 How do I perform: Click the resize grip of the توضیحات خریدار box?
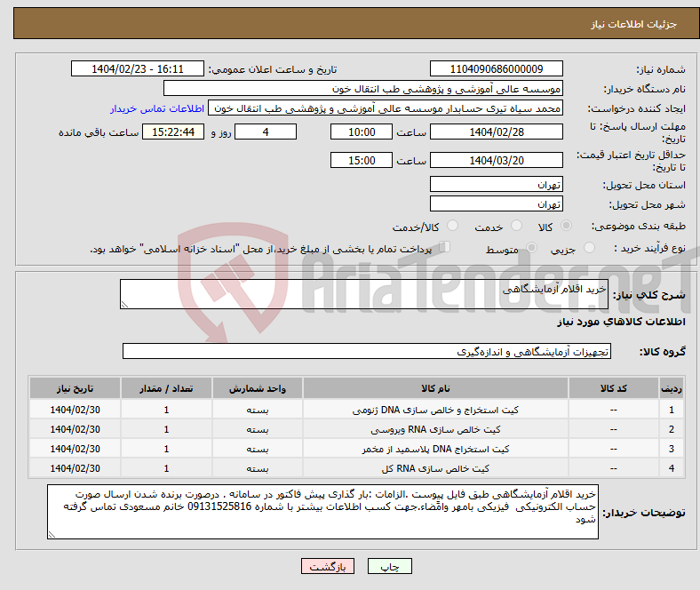coord(52,534)
